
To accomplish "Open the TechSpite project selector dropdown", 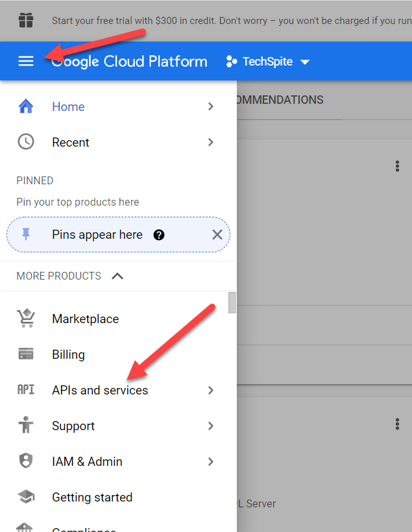I will point(267,62).
